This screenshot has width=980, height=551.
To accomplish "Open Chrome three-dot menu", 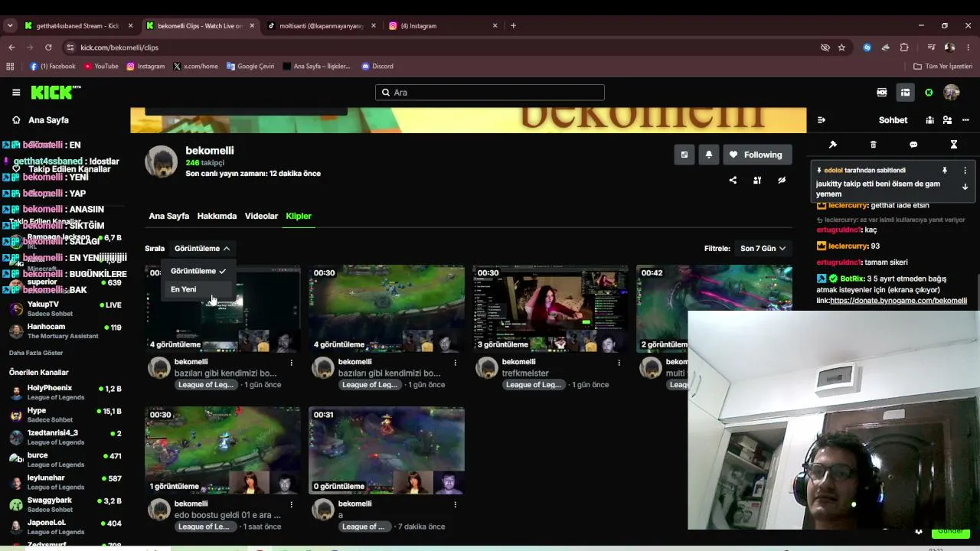I will [968, 47].
